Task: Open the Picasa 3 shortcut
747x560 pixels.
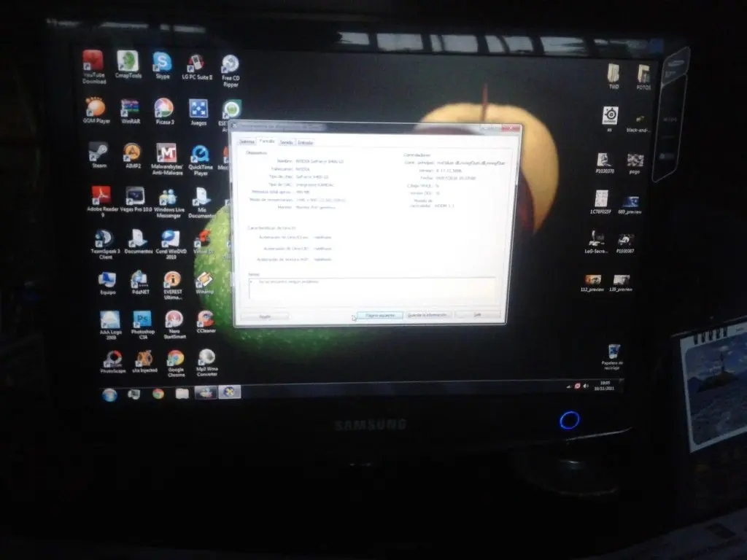Action: pos(164,112)
